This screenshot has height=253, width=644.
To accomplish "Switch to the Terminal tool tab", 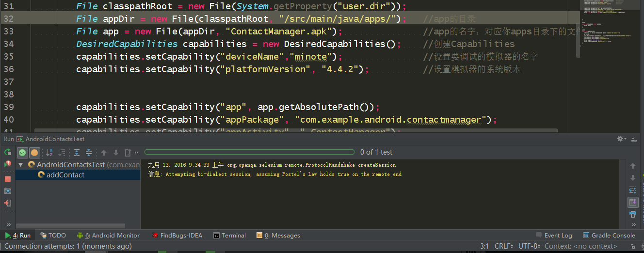I will pyautogui.click(x=229, y=236).
